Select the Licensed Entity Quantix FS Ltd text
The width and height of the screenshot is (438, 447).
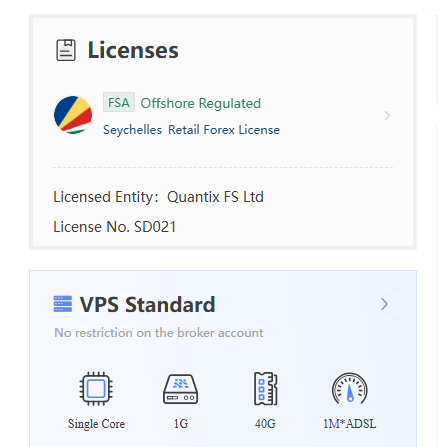click(x=158, y=197)
